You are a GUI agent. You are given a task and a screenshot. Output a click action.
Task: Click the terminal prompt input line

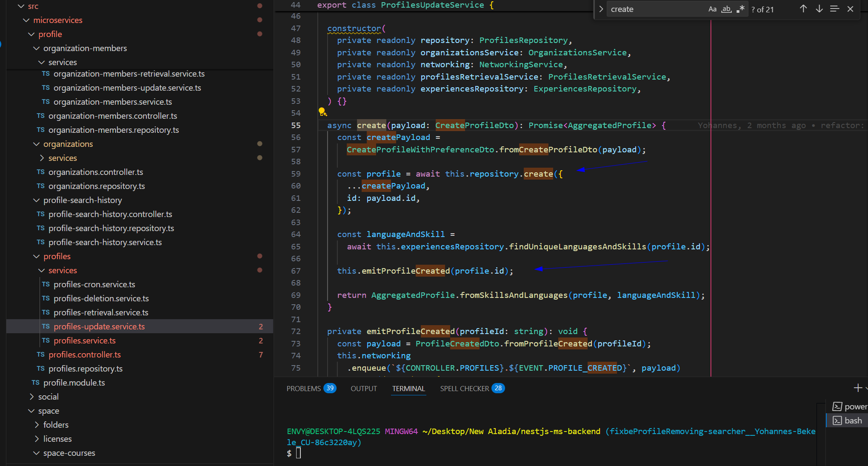299,453
